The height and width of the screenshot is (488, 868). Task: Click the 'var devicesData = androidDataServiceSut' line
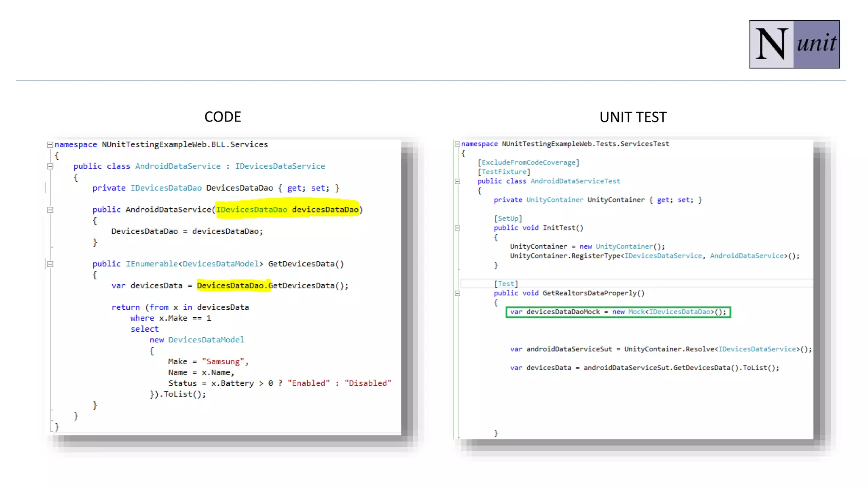pos(645,368)
